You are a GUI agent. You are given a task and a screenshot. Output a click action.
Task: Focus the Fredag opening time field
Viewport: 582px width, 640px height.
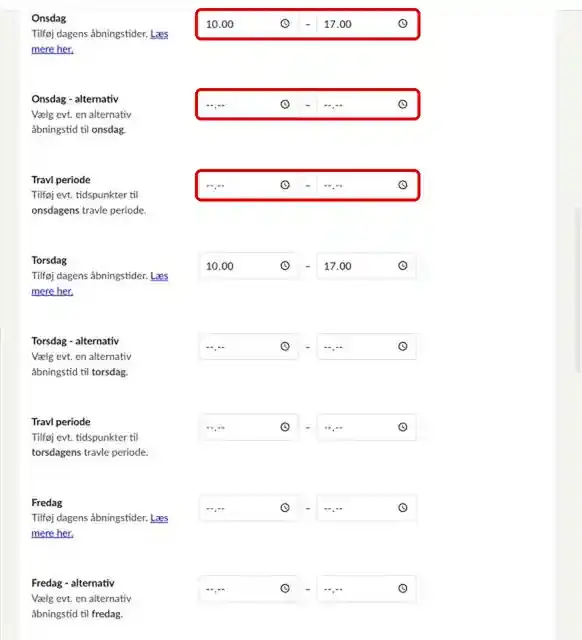coord(248,508)
